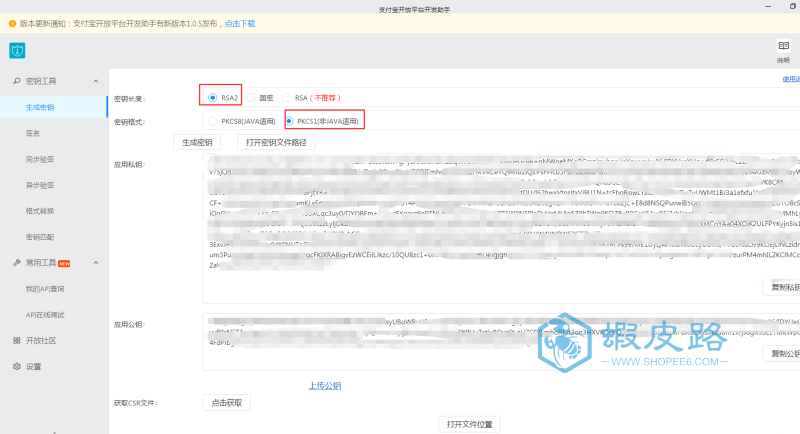Click the 密钥工具 key icon
The image size is (800, 434).
[17, 81]
